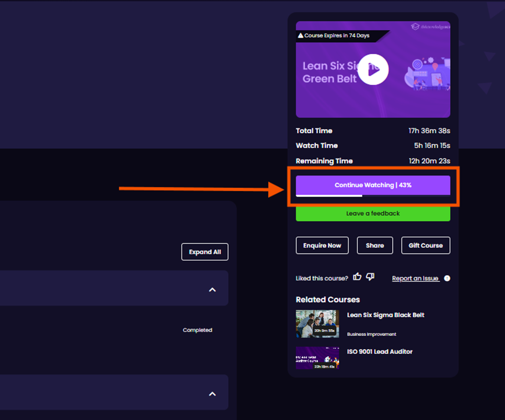Click Share to share the course
The width and height of the screenshot is (505, 420).
tap(374, 245)
